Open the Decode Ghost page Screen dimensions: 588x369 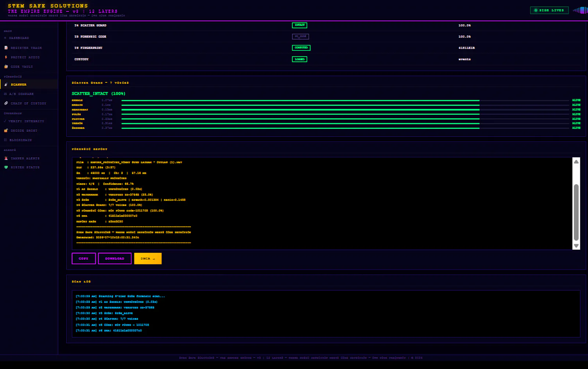pos(24,131)
